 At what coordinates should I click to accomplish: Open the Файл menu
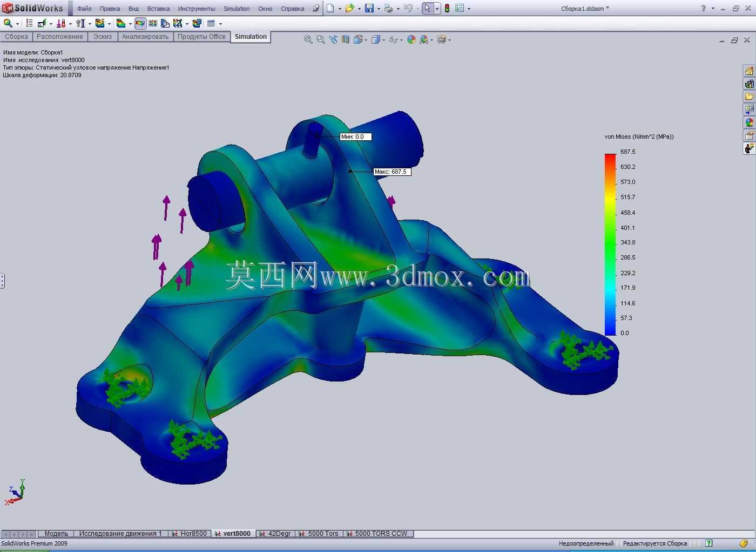point(84,9)
